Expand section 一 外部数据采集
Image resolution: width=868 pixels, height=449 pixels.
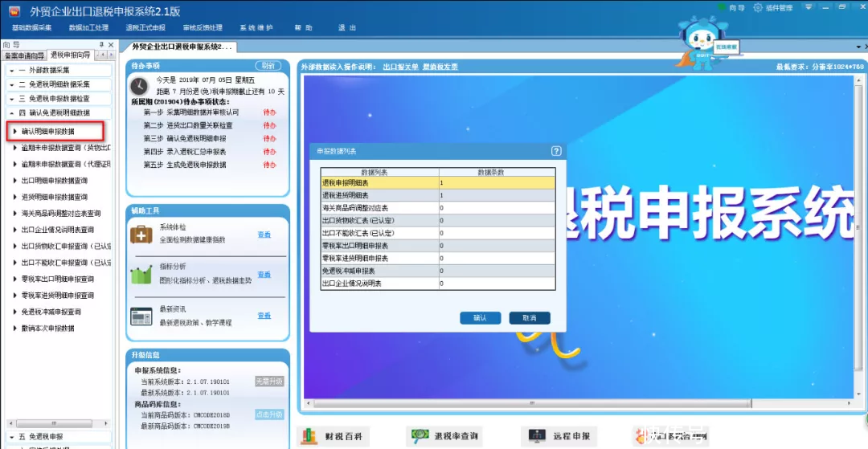[x=58, y=71]
